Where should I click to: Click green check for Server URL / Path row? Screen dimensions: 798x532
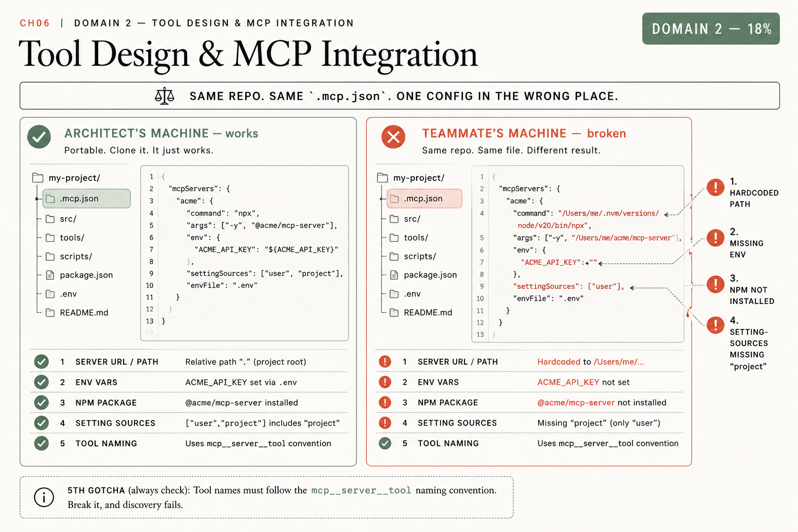pos(42,362)
